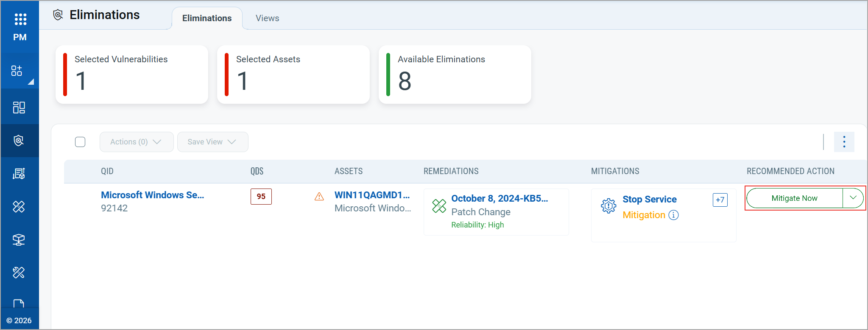Screen dimensions: 868x330
Task: Open the patch bandage sidebar icon
Action: (x=19, y=207)
